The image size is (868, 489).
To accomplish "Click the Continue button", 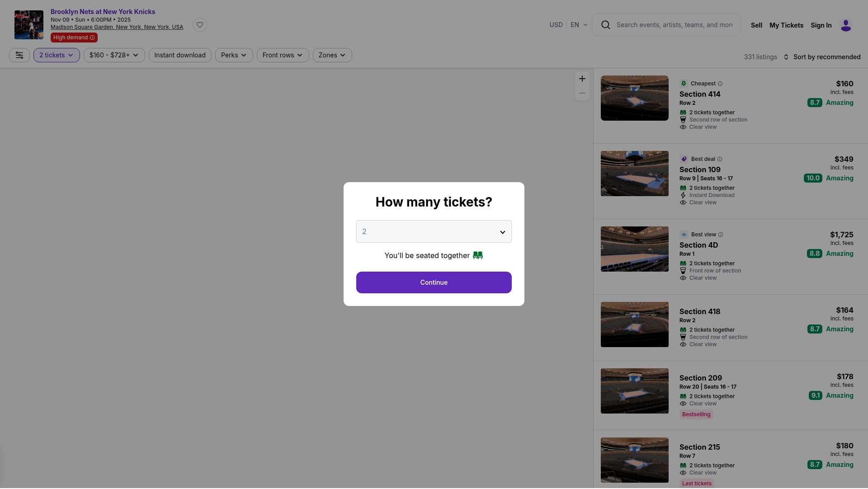I will pos(434,282).
